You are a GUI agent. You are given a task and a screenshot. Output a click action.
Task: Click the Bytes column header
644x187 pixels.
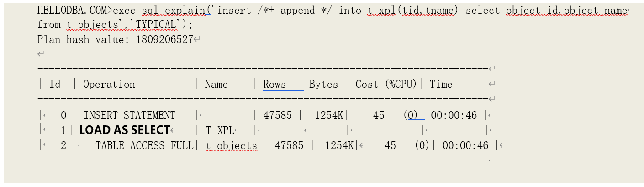tap(323, 85)
